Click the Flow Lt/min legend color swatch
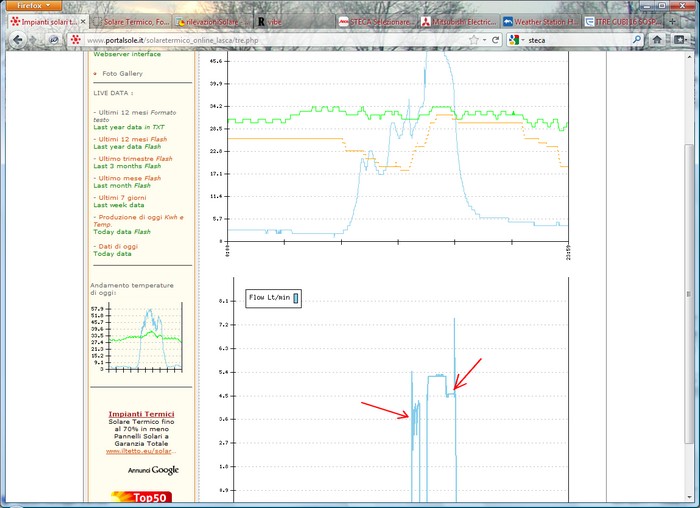700x508 pixels. [x=296, y=298]
